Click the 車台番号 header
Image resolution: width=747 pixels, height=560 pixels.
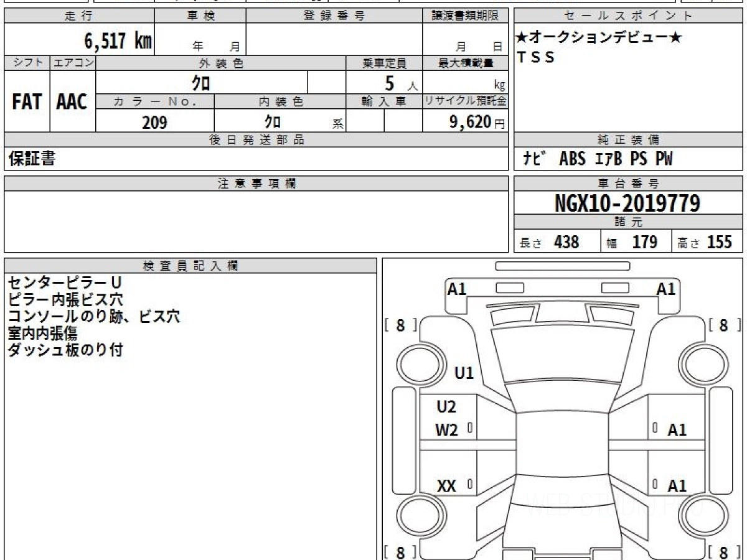pos(628,184)
